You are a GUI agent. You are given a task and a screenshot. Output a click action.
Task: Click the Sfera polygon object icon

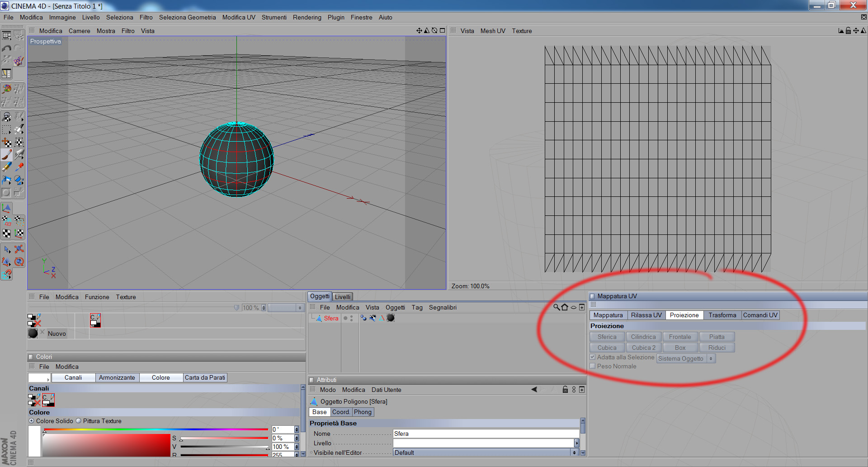[319, 318]
